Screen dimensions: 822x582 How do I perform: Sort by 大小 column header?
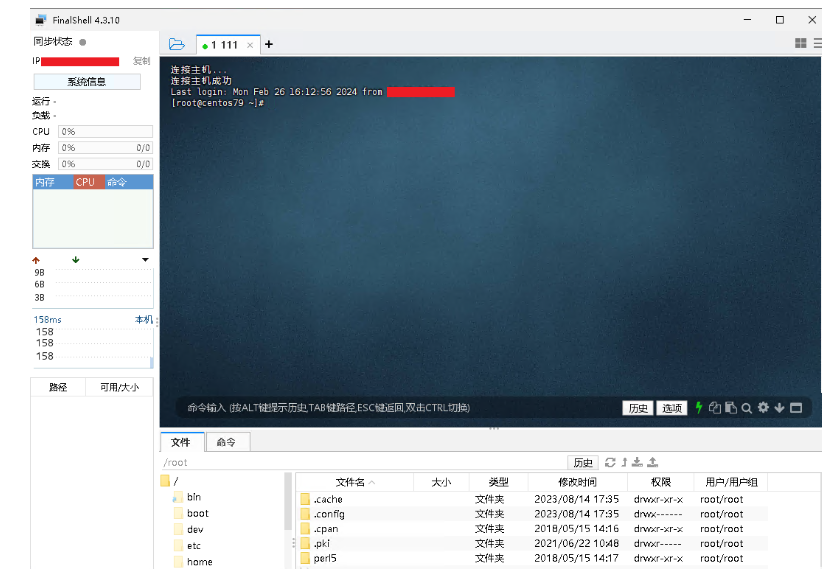tap(441, 482)
